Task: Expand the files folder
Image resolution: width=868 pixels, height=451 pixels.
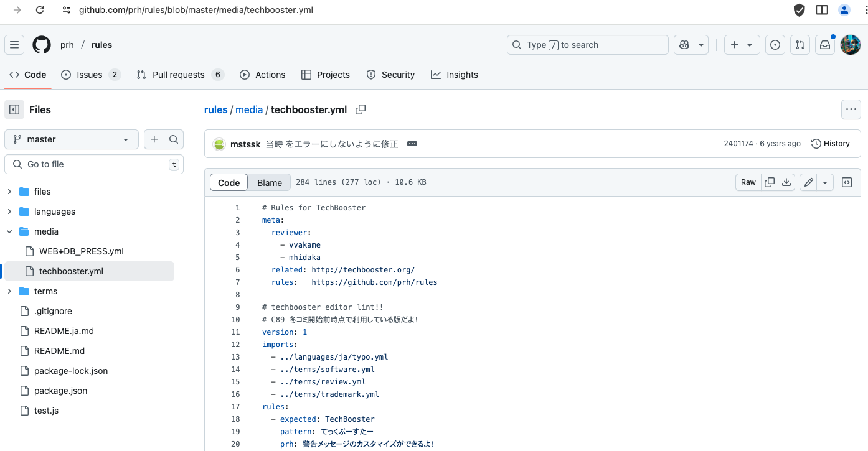Action: pyautogui.click(x=9, y=192)
